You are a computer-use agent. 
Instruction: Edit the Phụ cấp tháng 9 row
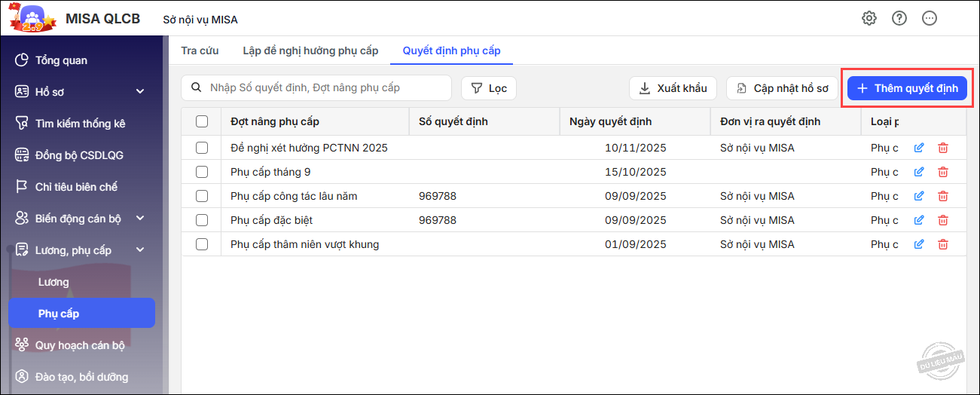click(918, 172)
